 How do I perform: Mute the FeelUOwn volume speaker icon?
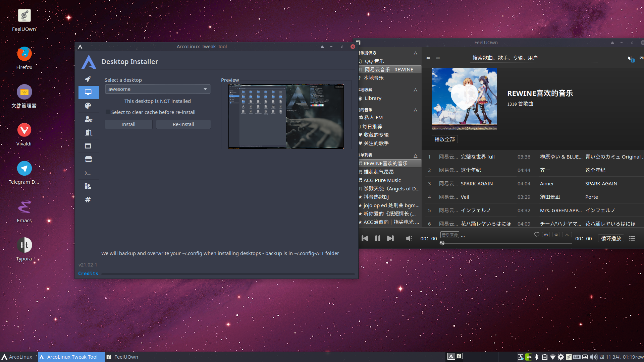tap(409, 238)
